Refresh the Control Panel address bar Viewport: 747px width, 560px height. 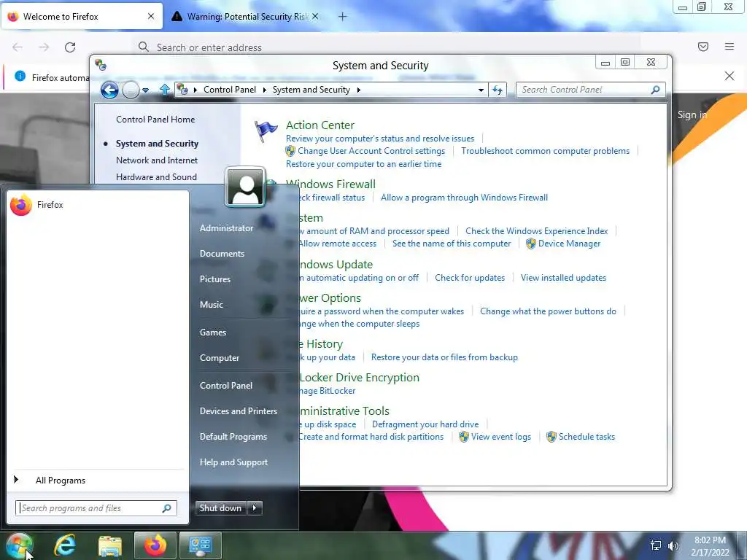[498, 90]
